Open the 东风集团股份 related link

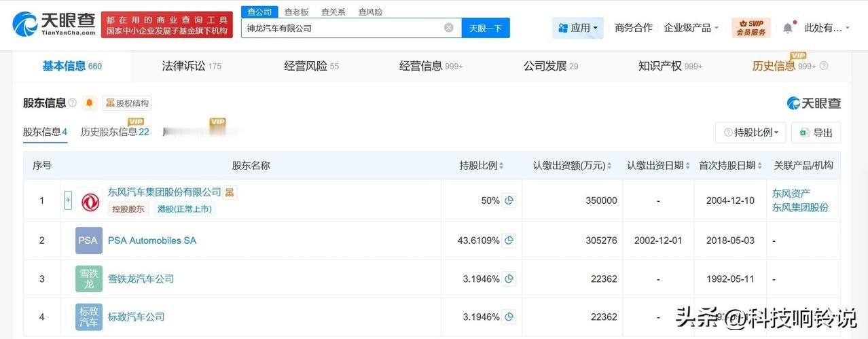pyautogui.click(x=800, y=207)
